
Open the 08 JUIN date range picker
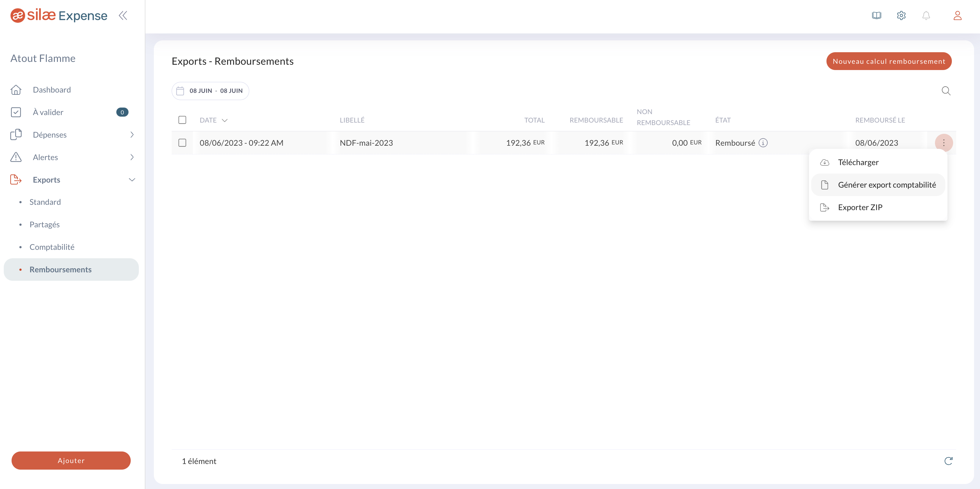click(x=210, y=91)
